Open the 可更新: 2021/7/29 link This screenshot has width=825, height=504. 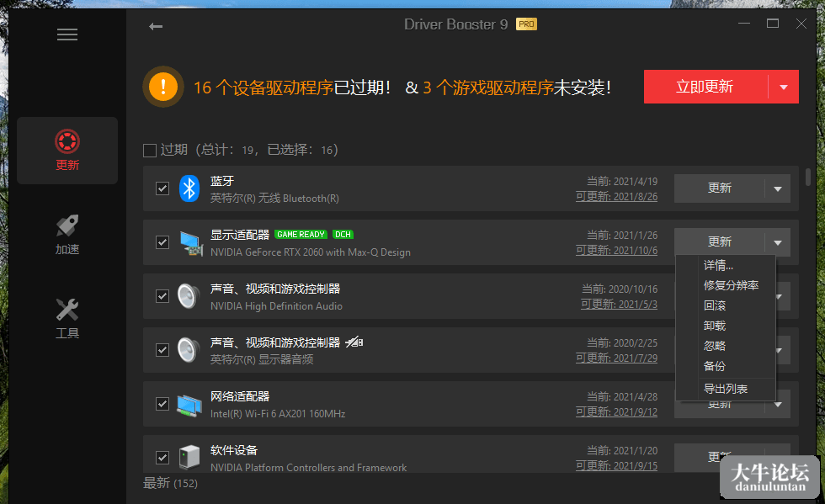click(616, 358)
